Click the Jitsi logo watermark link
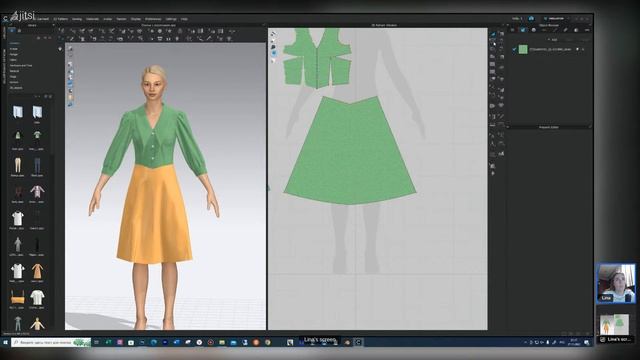This screenshot has width=640, height=360. pyautogui.click(x=24, y=16)
